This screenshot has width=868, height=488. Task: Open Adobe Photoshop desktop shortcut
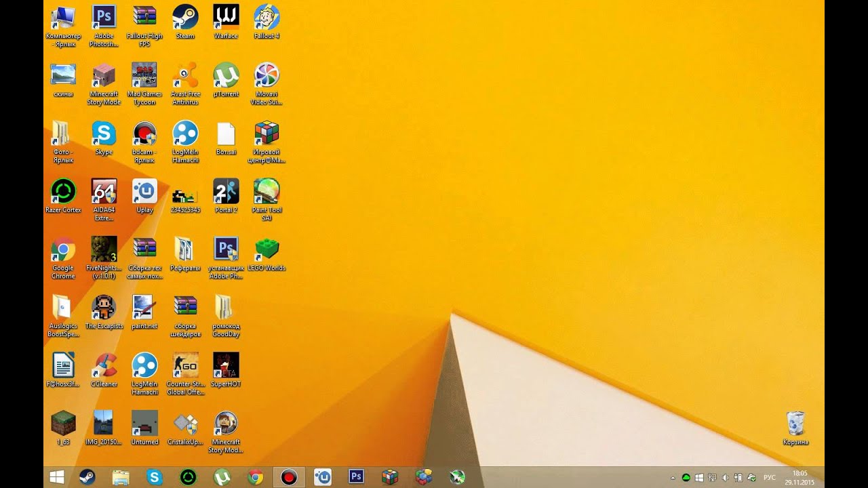104,25
